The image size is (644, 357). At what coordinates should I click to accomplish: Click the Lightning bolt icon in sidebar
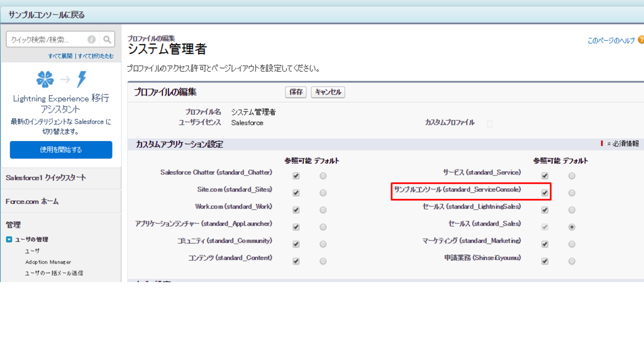click(82, 79)
